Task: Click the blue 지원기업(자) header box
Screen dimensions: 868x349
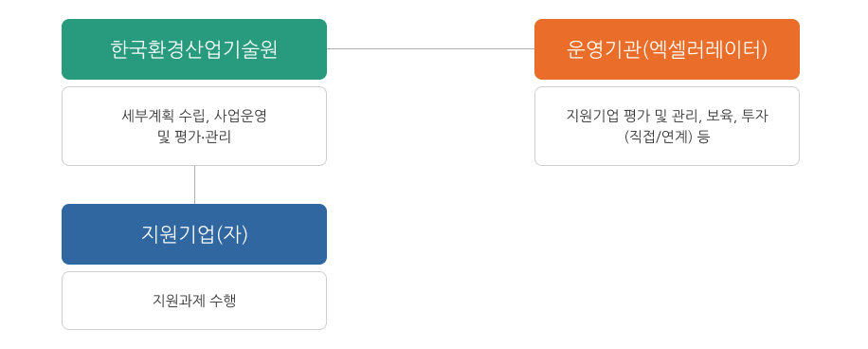Action: [x=194, y=234]
